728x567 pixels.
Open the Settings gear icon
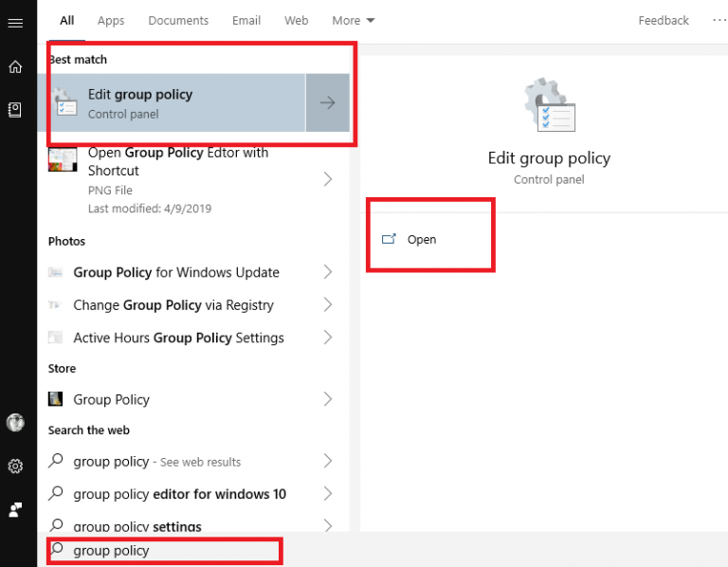click(x=15, y=466)
